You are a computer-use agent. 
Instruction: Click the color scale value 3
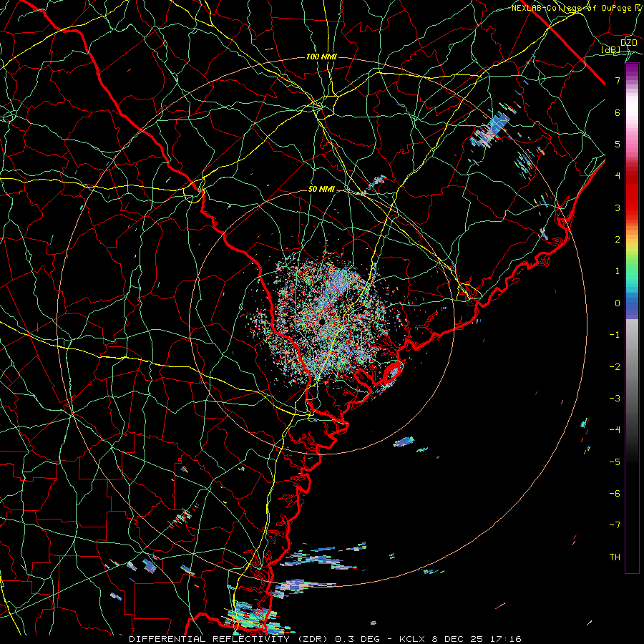(x=618, y=208)
